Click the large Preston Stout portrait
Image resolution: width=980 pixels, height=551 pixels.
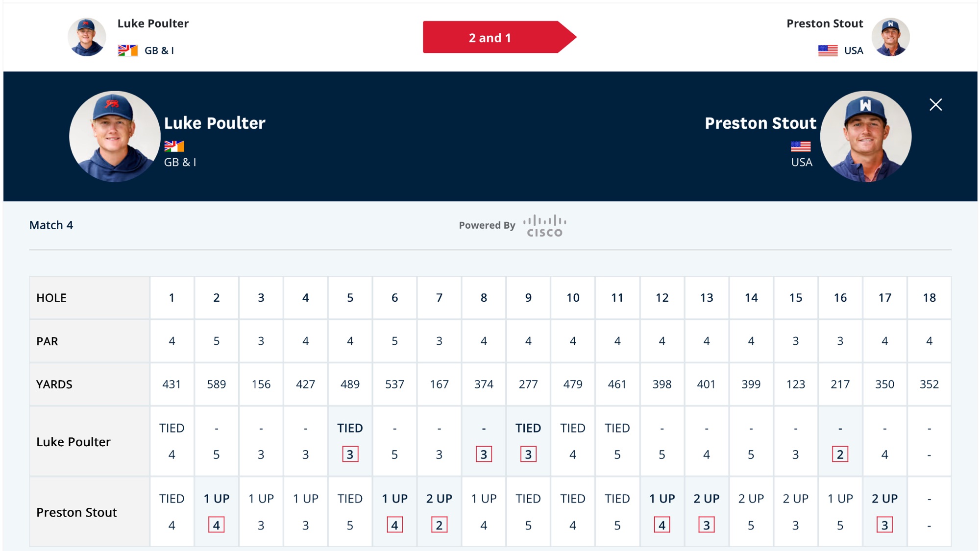point(866,137)
